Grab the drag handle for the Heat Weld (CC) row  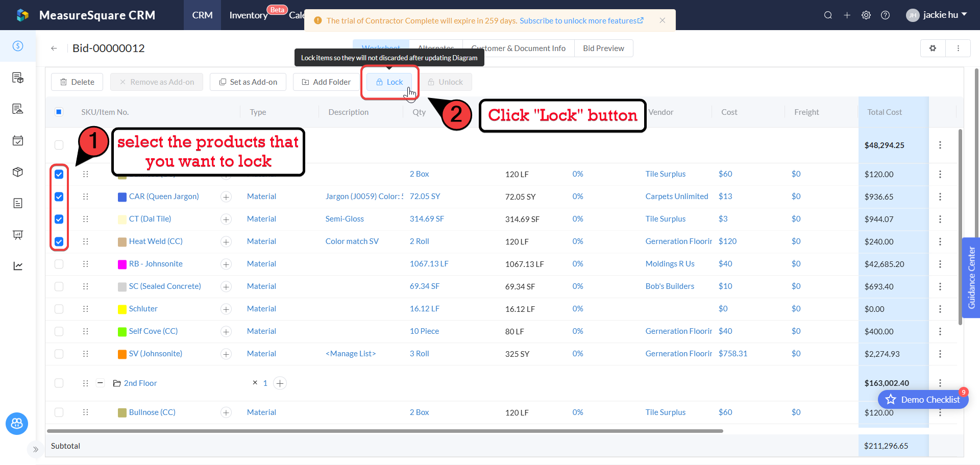coord(85,241)
